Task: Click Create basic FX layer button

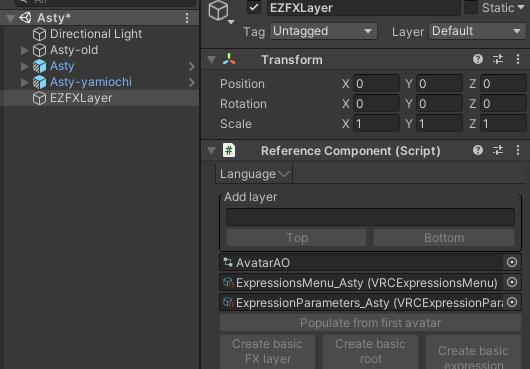Action: pyautogui.click(x=267, y=351)
